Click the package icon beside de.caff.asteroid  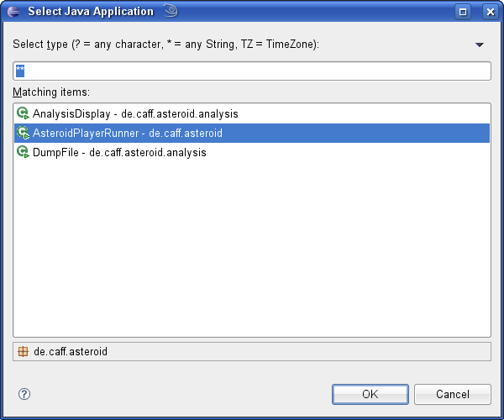coord(23,352)
